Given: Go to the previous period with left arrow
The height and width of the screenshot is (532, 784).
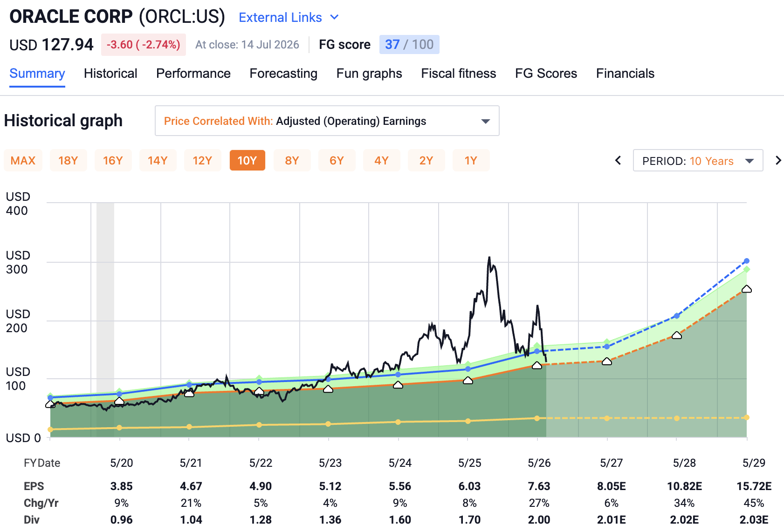Looking at the screenshot, I should tap(618, 161).
